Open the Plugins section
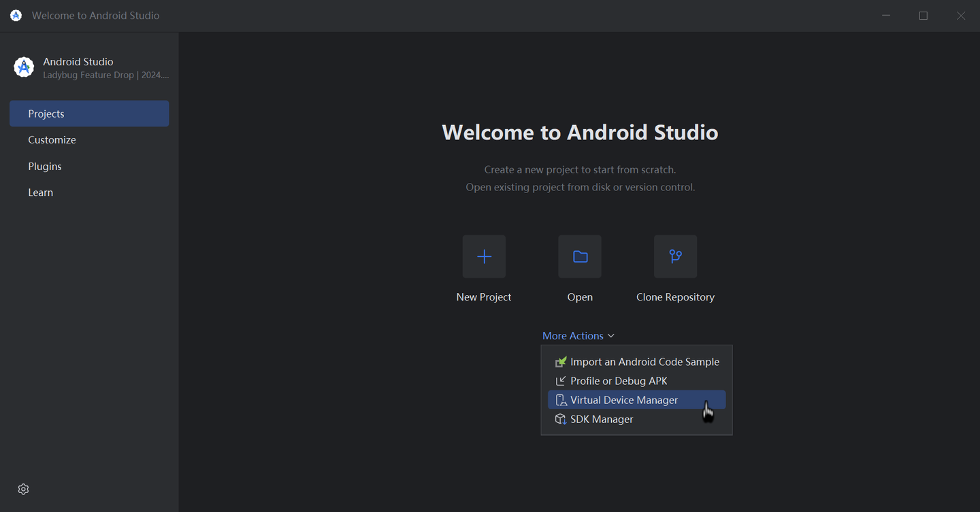 (44, 166)
